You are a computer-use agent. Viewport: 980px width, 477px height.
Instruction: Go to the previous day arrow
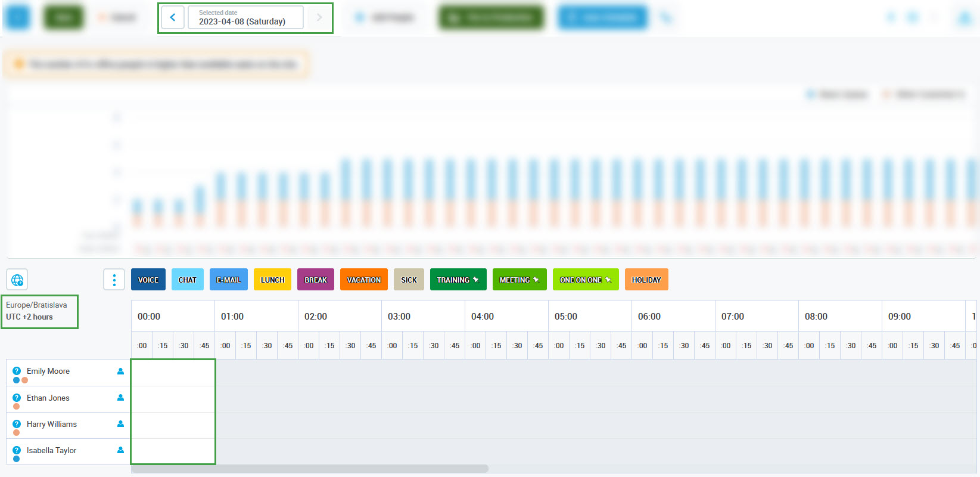pyautogui.click(x=173, y=17)
